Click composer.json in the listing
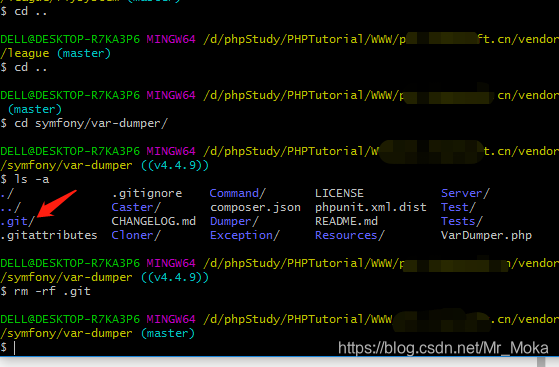This screenshot has height=367, width=559. tap(255, 208)
